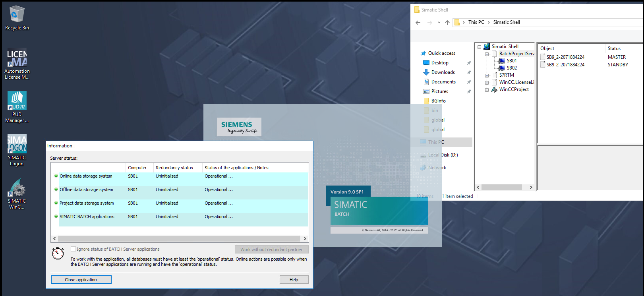Click the Help button in the Information dialog

click(x=294, y=280)
